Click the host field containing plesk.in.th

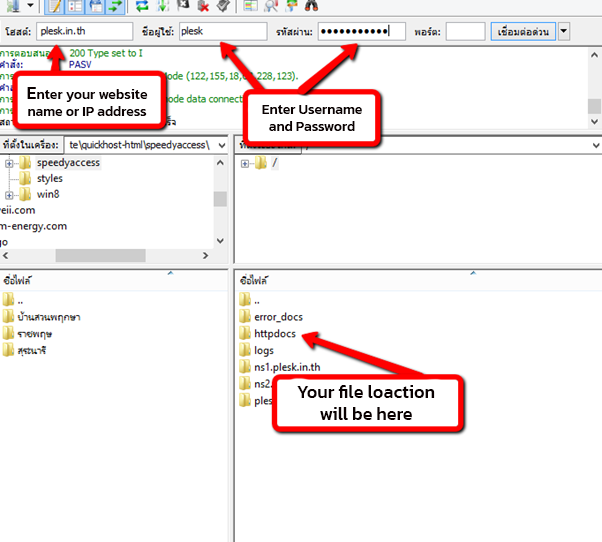(x=84, y=32)
